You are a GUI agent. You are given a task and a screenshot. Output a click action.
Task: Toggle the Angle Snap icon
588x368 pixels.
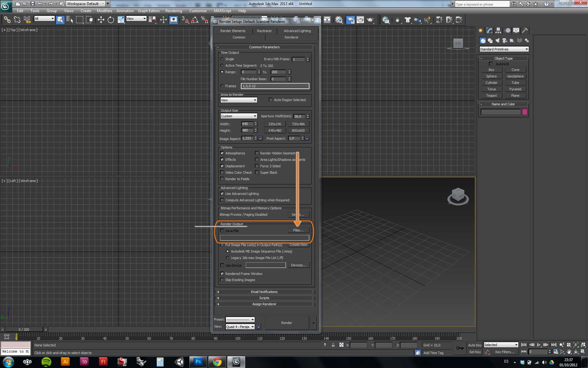(195, 20)
